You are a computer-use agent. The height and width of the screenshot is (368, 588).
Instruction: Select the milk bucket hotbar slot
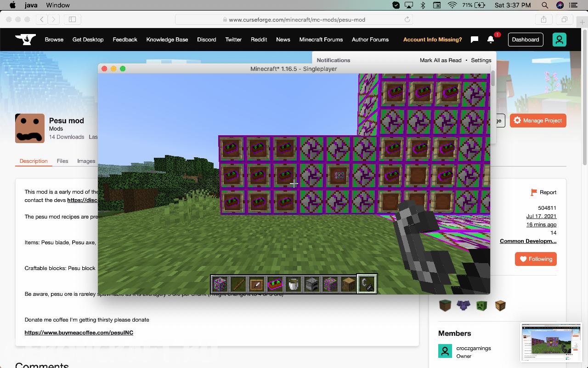tap(294, 284)
